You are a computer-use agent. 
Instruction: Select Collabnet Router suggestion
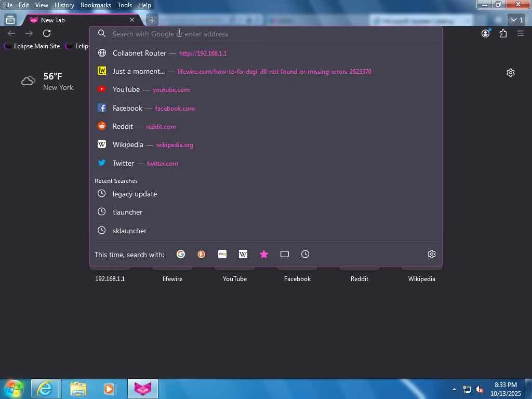[x=266, y=54]
